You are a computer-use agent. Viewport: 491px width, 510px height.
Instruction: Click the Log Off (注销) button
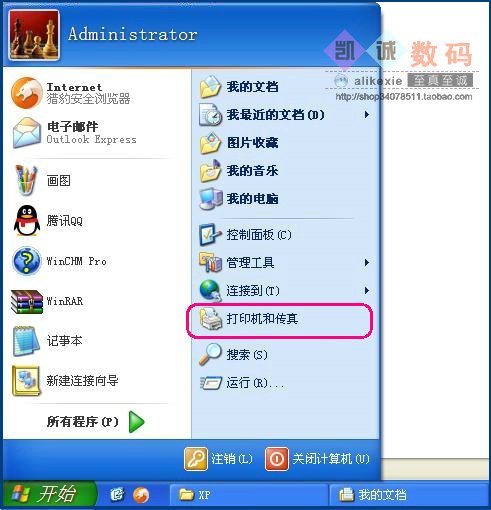218,459
